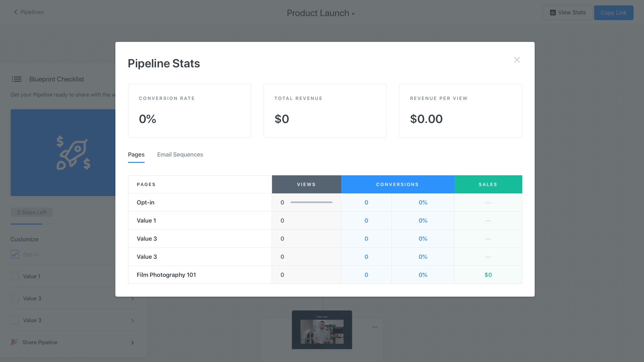Expand the Share Pipeline chevron

coord(132,343)
